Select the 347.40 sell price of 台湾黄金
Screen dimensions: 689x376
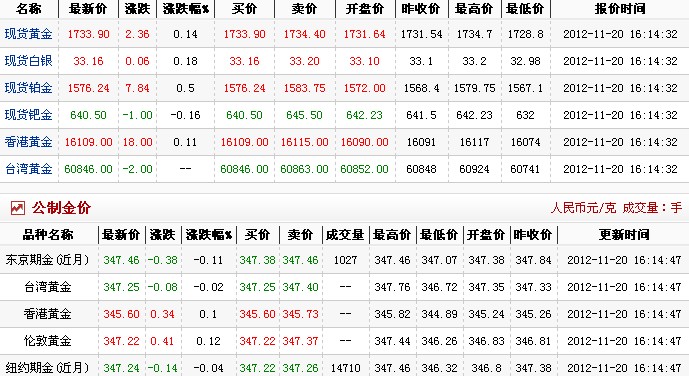click(300, 287)
